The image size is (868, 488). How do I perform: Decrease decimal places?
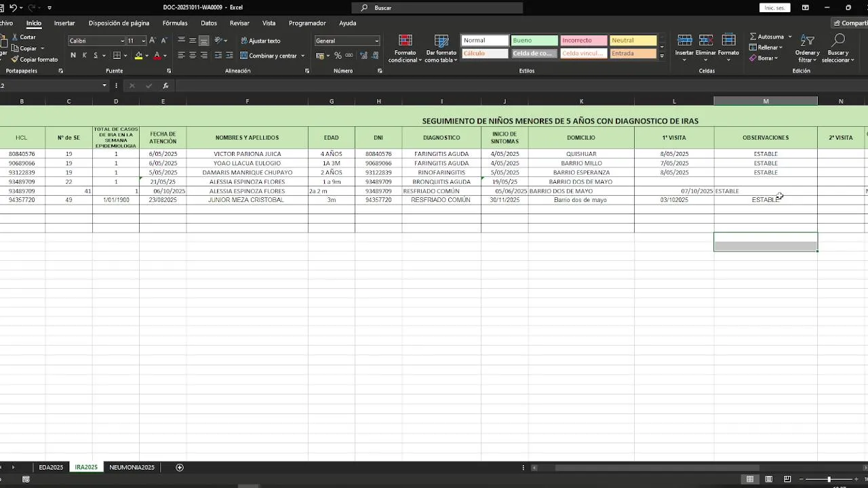coord(374,56)
